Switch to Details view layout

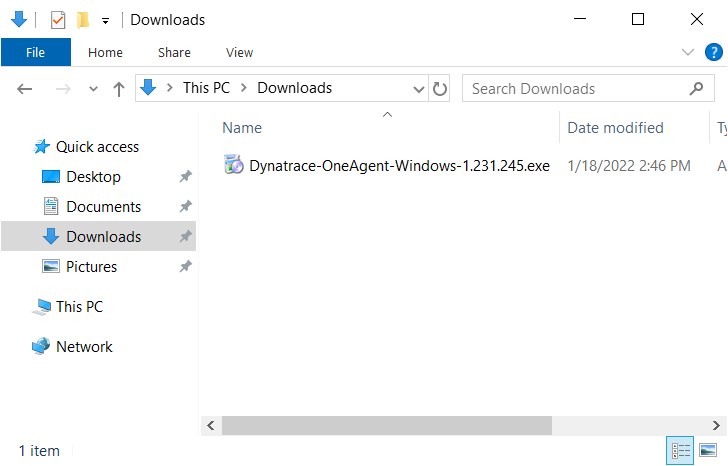680,450
